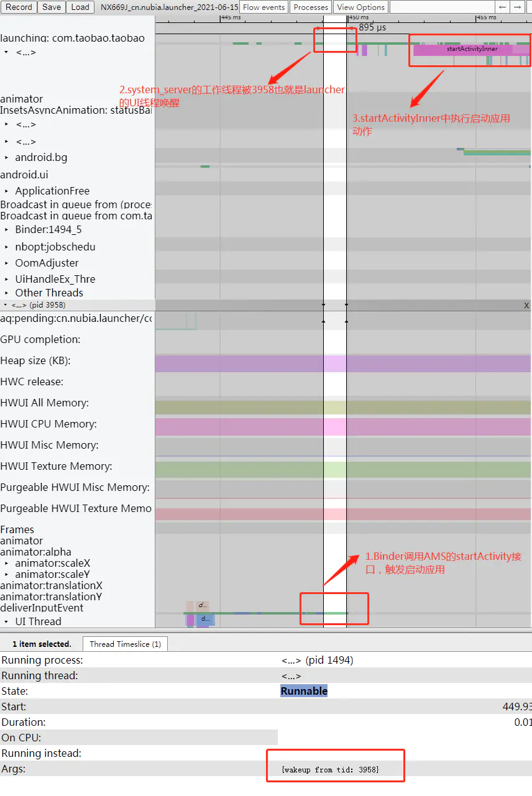Collapse the UI Thread track
The height and width of the screenshot is (796, 532).
[x=6, y=621]
